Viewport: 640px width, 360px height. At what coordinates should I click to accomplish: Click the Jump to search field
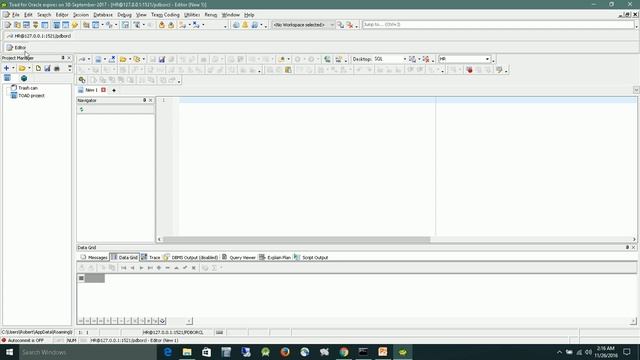click(498, 25)
